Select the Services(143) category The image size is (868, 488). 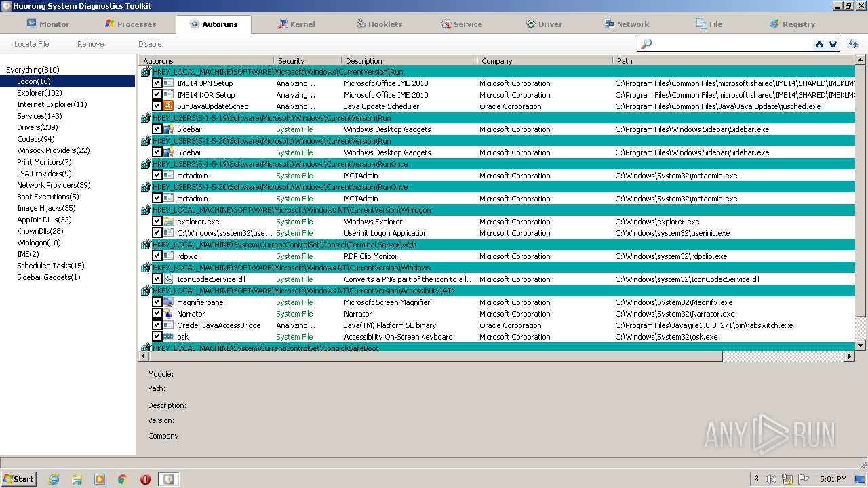pyautogui.click(x=39, y=116)
